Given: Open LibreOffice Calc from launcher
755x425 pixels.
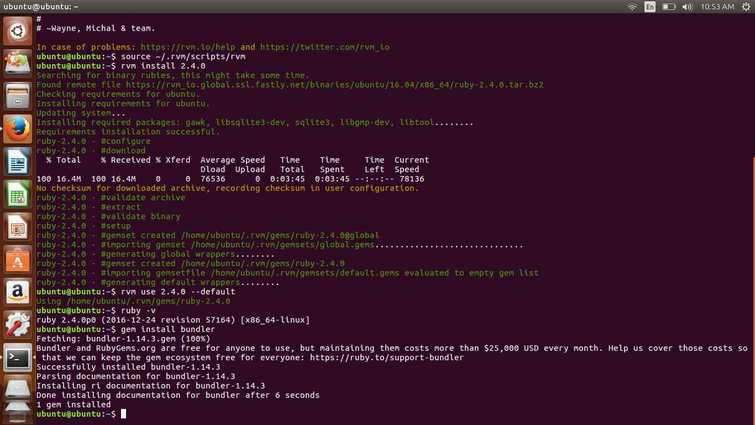Looking at the screenshot, I should click(17, 194).
